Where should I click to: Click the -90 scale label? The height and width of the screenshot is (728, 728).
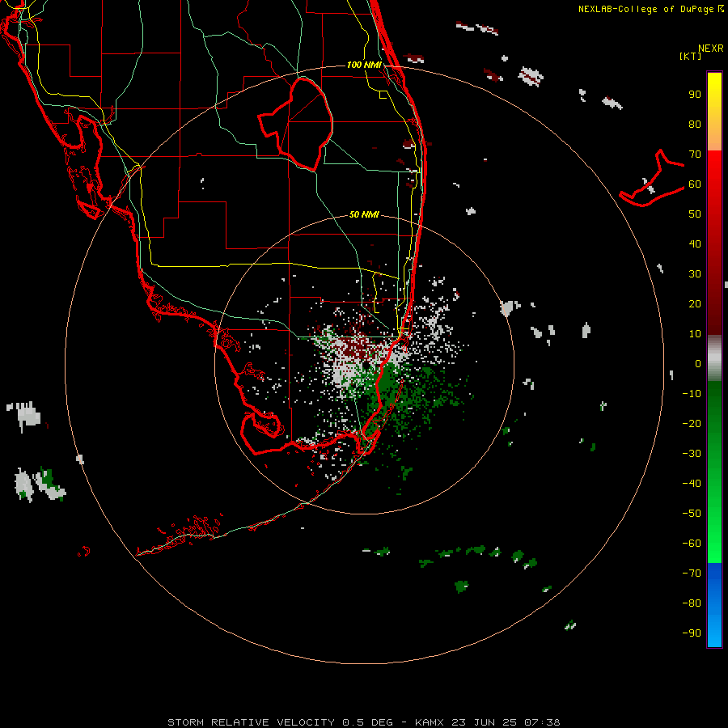(692, 633)
